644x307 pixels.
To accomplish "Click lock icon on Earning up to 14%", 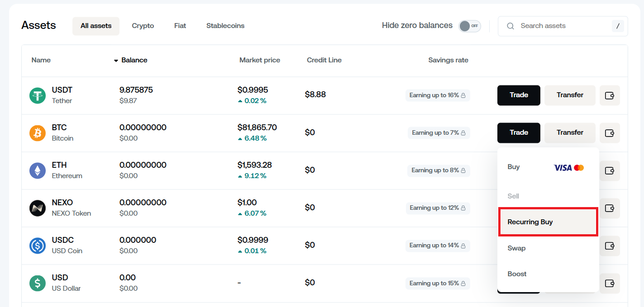I will [463, 246].
